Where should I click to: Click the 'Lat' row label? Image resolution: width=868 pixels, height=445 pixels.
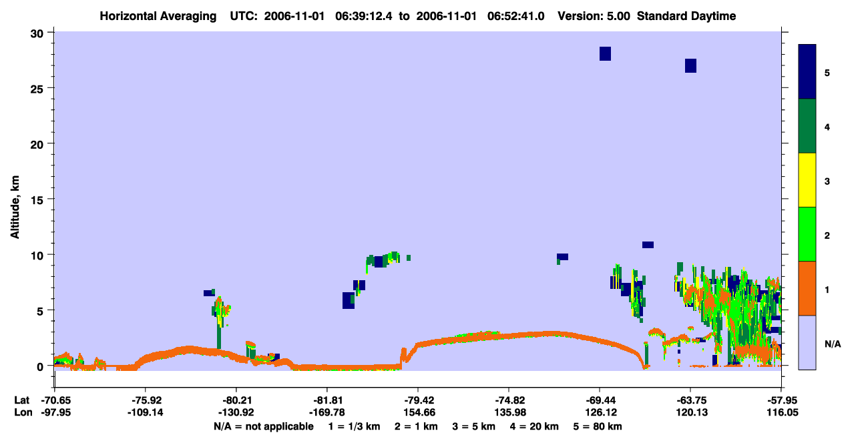21,400
